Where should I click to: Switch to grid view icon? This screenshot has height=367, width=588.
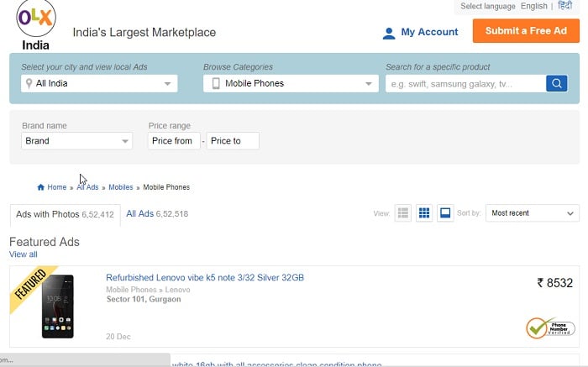pyautogui.click(x=424, y=213)
